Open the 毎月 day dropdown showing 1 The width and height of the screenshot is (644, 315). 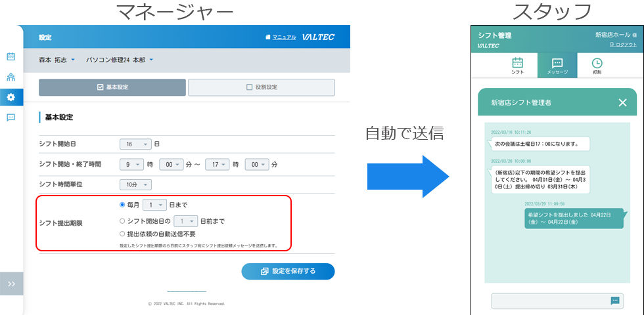[x=154, y=205]
